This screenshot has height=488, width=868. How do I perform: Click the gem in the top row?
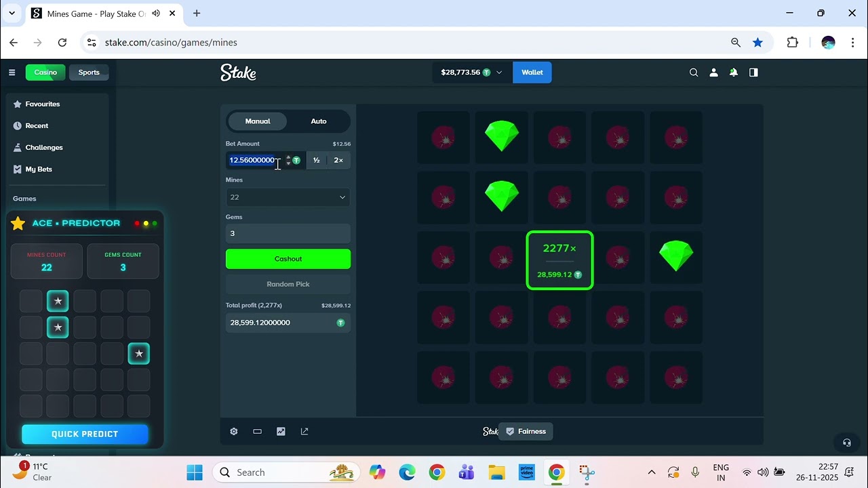[x=502, y=137]
